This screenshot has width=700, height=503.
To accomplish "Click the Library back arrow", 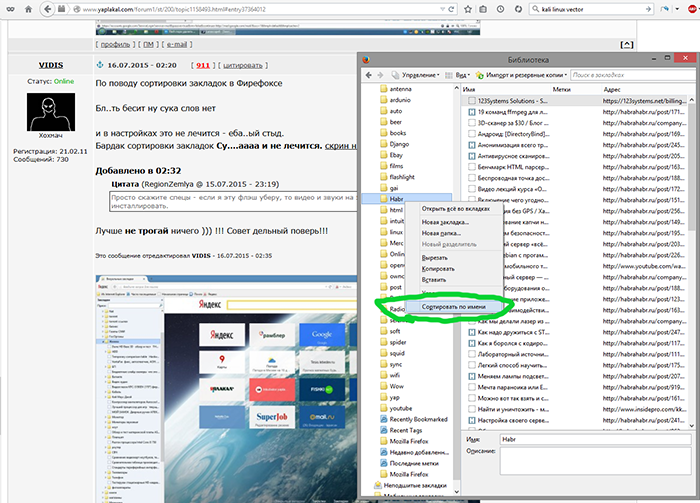I will [368, 75].
